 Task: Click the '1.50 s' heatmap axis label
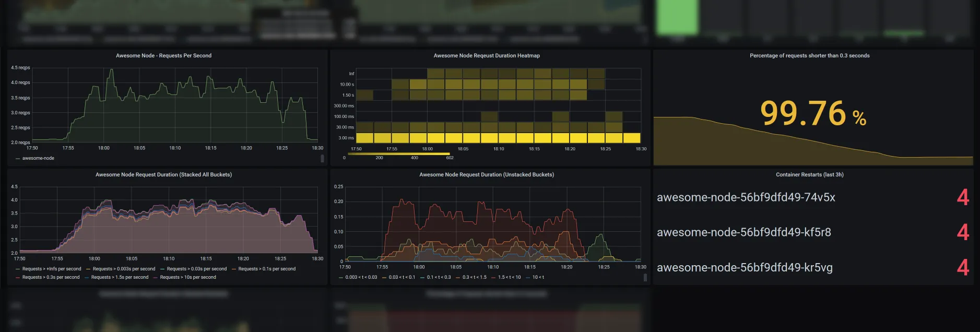(348, 95)
